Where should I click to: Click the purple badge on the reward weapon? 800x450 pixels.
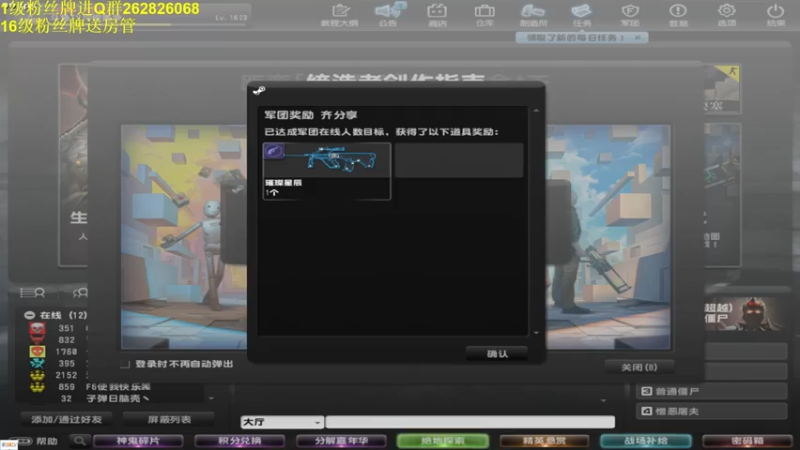(273, 151)
